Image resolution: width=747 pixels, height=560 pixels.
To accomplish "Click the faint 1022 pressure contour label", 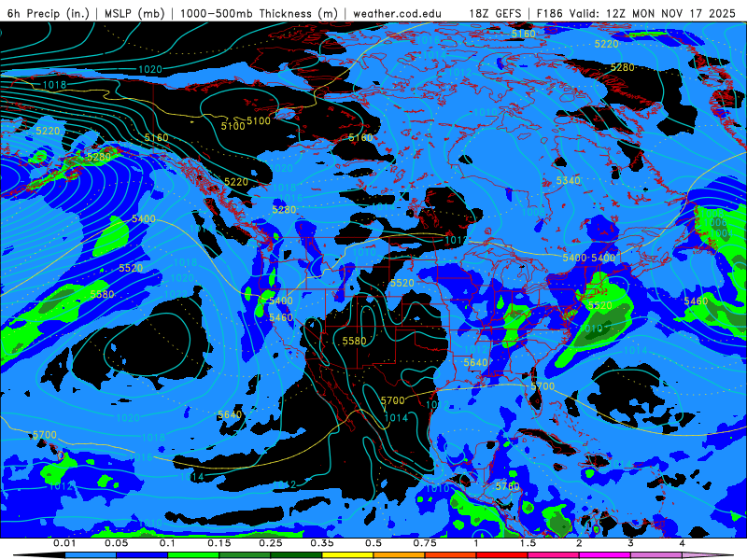I will coord(176,294).
